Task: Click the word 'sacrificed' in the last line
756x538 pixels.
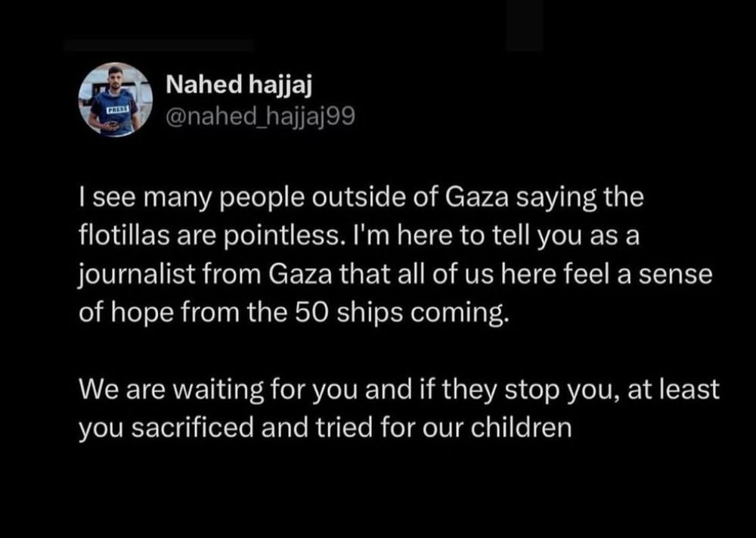Action: pos(192,428)
